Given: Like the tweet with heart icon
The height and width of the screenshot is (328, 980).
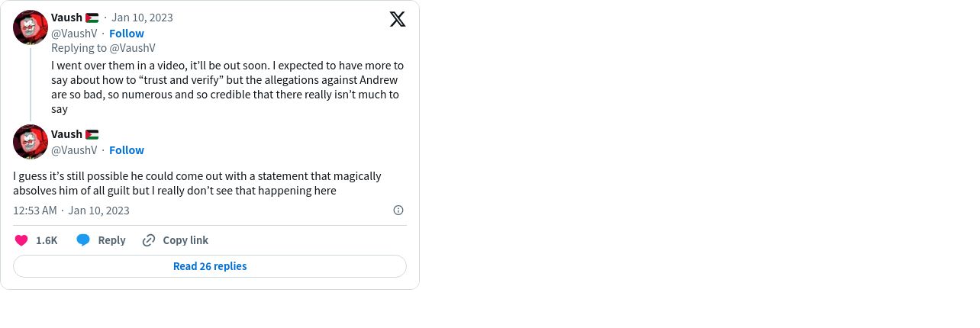Looking at the screenshot, I should tap(21, 240).
